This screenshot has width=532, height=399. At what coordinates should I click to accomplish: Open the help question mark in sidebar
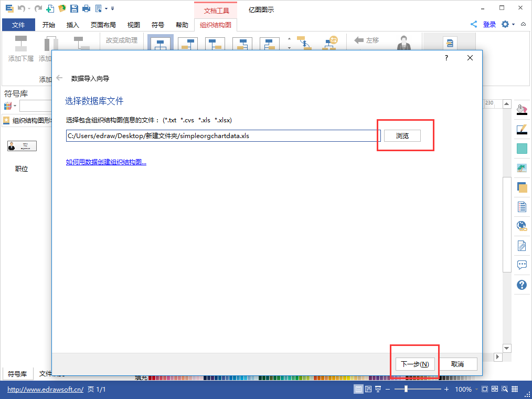(522, 285)
